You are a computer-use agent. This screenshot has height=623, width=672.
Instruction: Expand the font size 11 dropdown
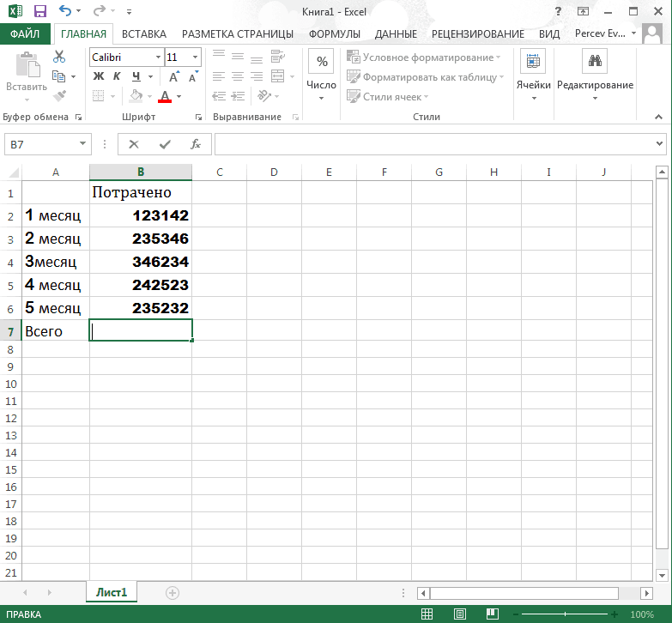[x=195, y=57]
